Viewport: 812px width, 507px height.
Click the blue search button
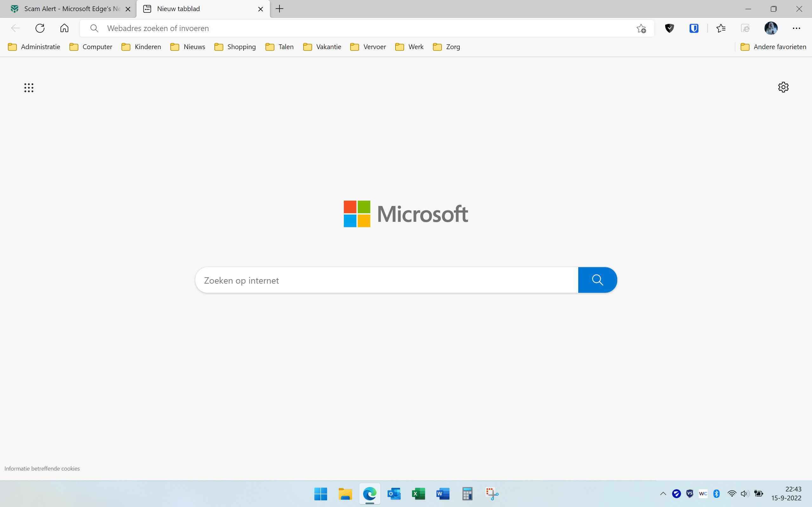coord(597,280)
